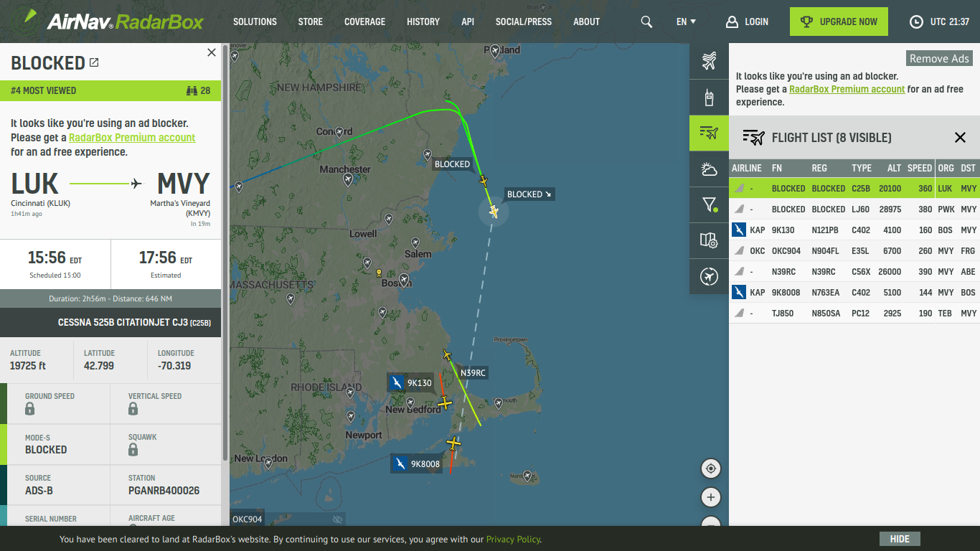This screenshot has height=551, width=980.
Task: Toggle the hidden-eye icon beside OKC904
Action: [x=337, y=519]
